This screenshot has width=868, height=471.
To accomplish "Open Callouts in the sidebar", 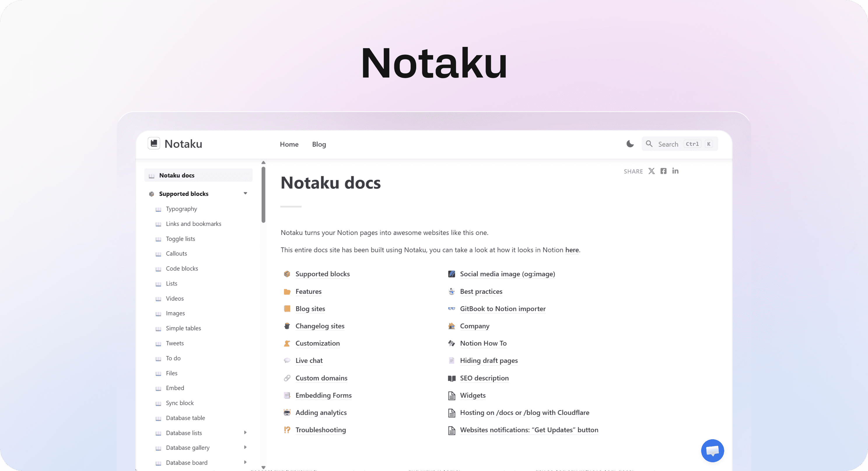I will tap(176, 254).
